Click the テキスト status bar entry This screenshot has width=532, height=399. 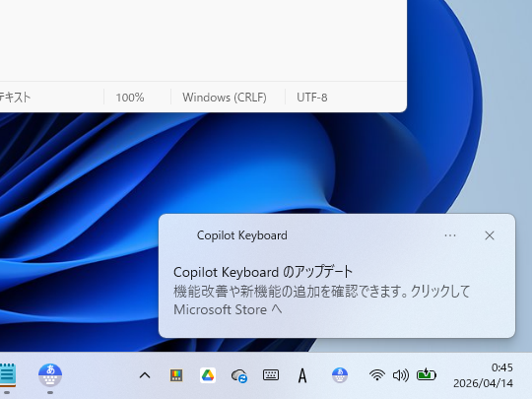(x=15, y=98)
